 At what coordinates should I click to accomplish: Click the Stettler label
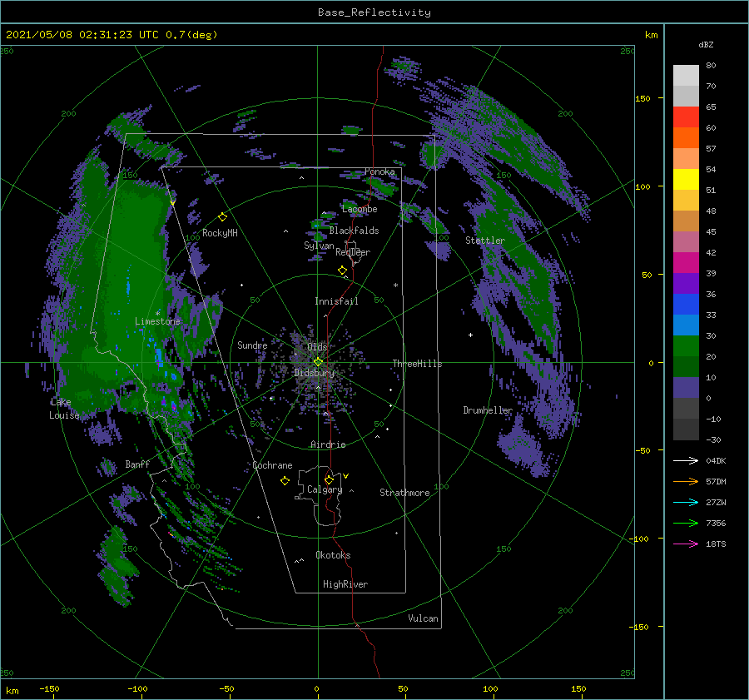point(485,241)
